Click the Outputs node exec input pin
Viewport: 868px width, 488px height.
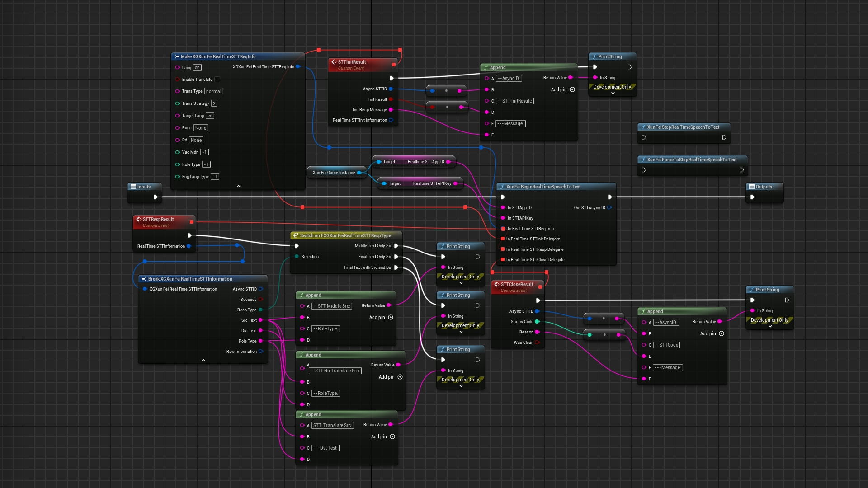pyautogui.click(x=752, y=197)
